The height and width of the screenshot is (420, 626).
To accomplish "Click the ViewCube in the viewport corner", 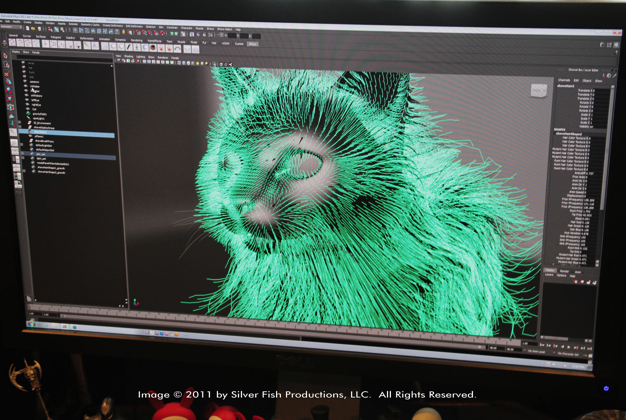I will tap(538, 91).
